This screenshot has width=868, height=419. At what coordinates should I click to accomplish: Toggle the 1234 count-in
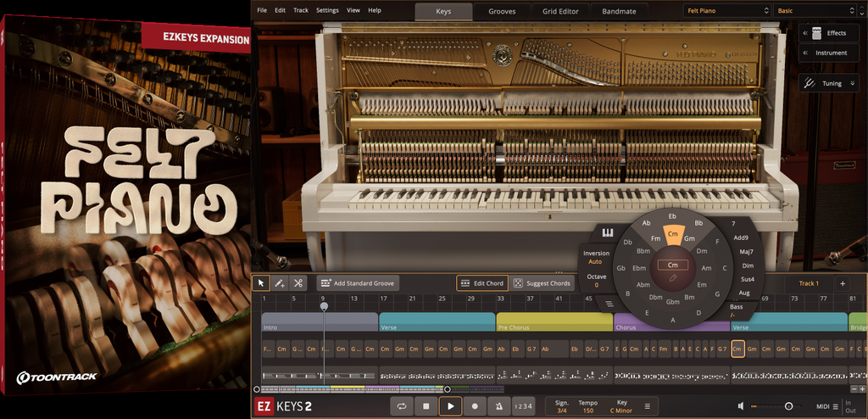[523, 406]
